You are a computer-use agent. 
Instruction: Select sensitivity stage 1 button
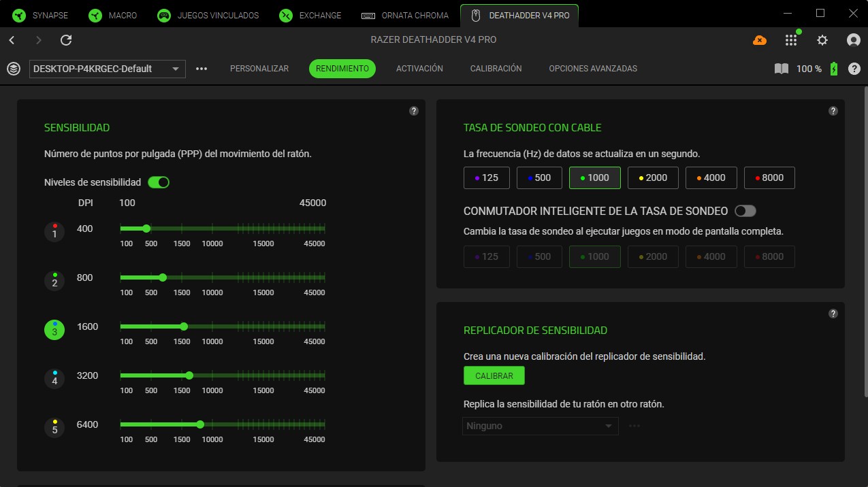(54, 233)
